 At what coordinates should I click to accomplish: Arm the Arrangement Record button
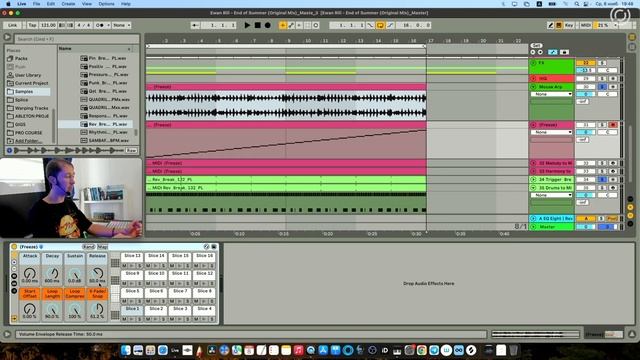point(268,25)
